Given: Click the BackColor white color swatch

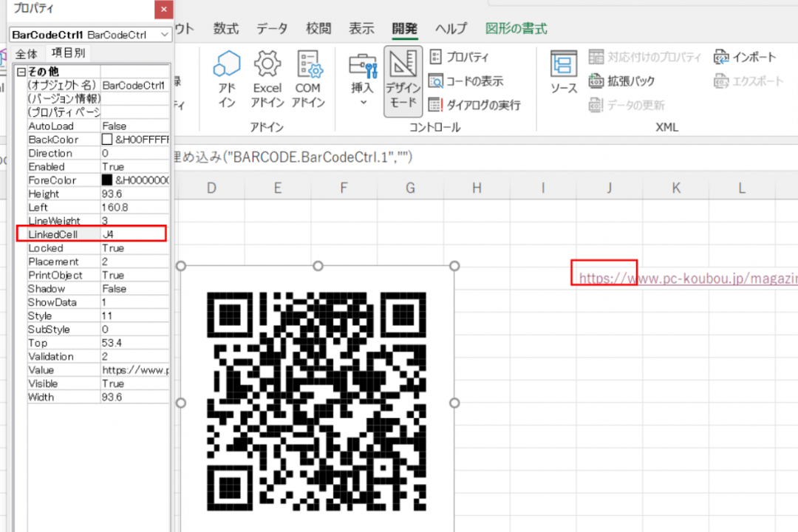Looking at the screenshot, I should 107,140.
